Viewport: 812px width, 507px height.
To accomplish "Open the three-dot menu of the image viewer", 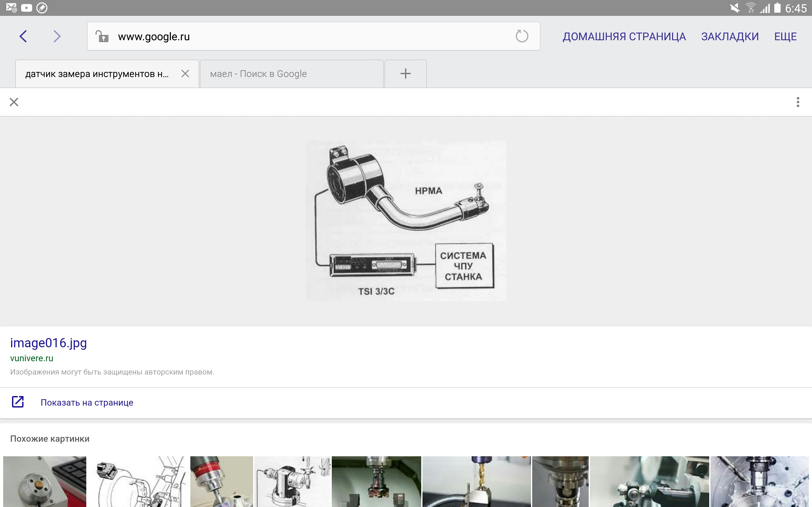I will [798, 102].
